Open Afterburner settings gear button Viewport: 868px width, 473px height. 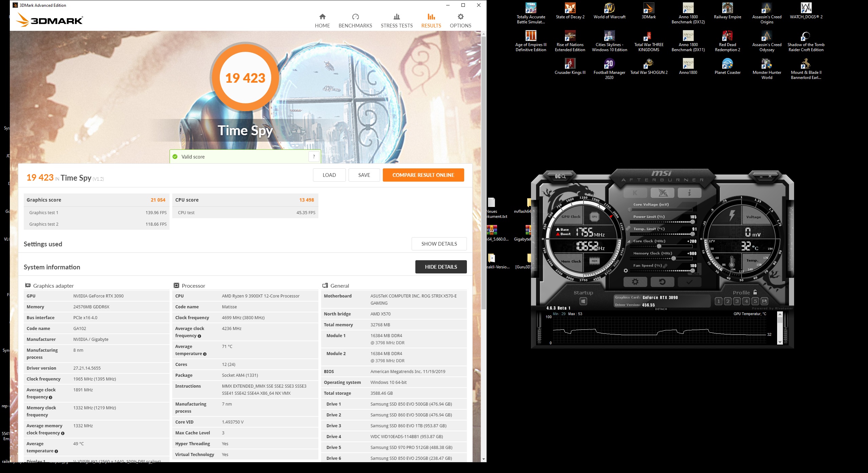[x=635, y=282]
